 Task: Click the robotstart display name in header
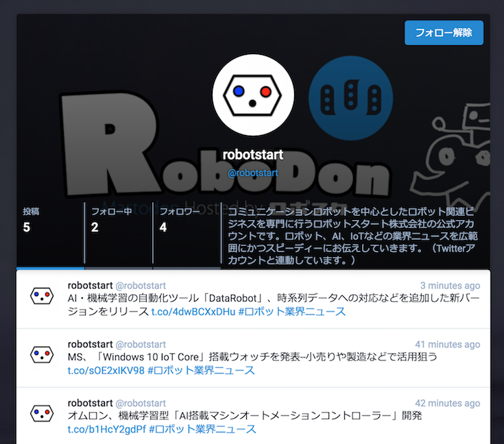pos(252,155)
